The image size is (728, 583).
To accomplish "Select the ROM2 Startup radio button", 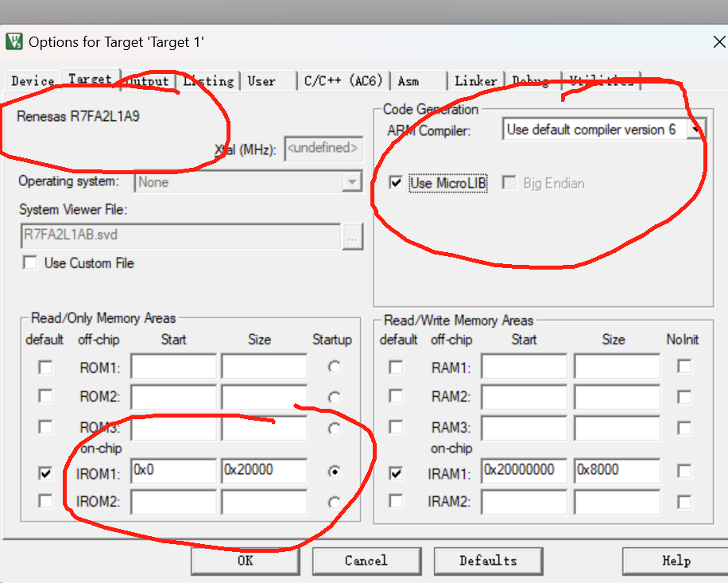I will tap(335, 398).
